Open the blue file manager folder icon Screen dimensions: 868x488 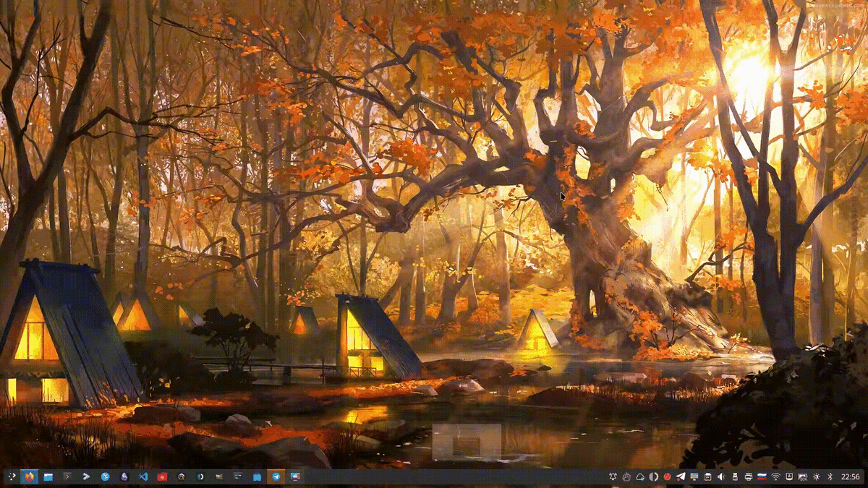pyautogui.click(x=48, y=477)
